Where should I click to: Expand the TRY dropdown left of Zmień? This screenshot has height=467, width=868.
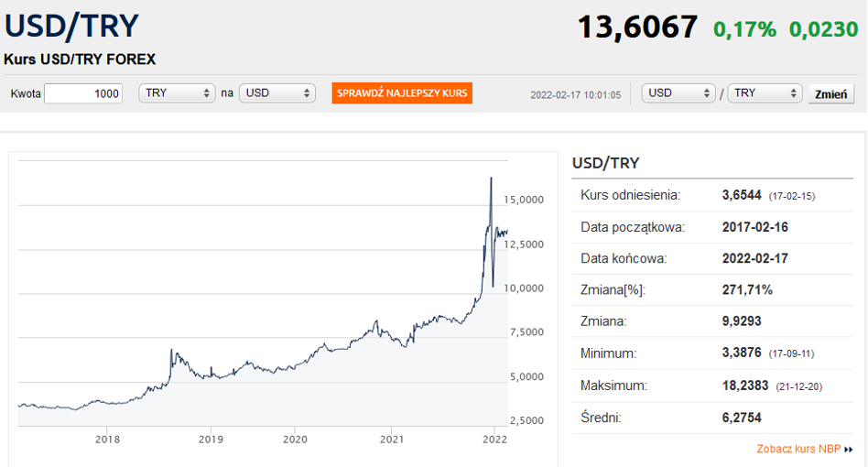coord(765,93)
